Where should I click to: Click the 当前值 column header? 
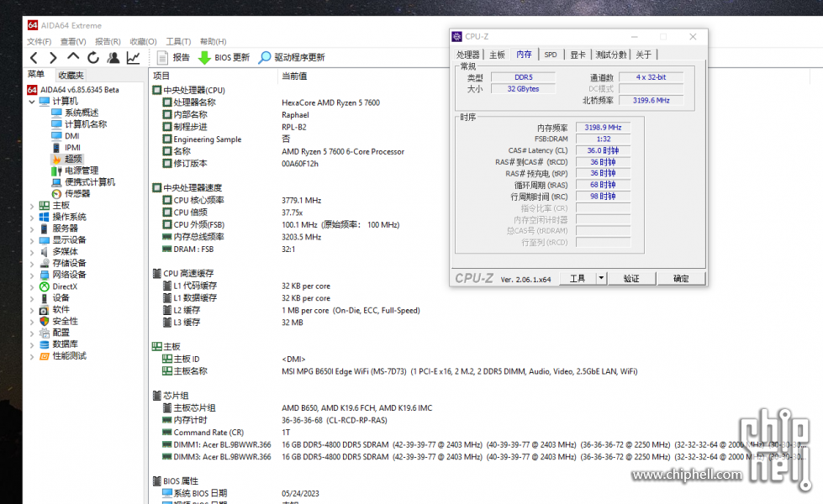point(294,76)
